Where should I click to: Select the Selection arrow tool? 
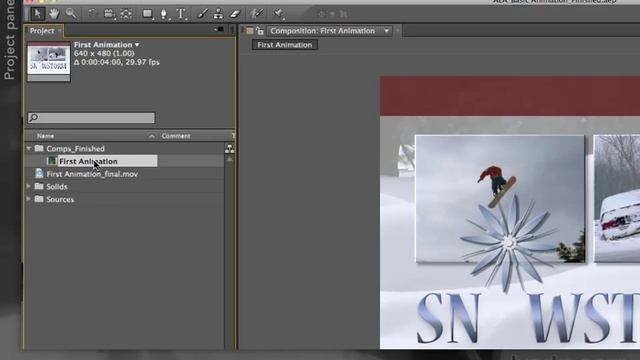(x=37, y=13)
